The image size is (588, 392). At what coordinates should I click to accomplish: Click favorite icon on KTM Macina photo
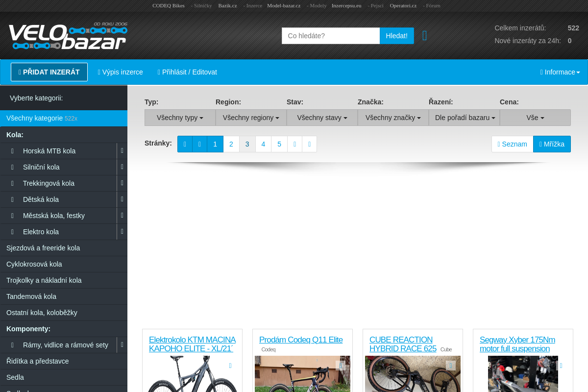point(230,366)
